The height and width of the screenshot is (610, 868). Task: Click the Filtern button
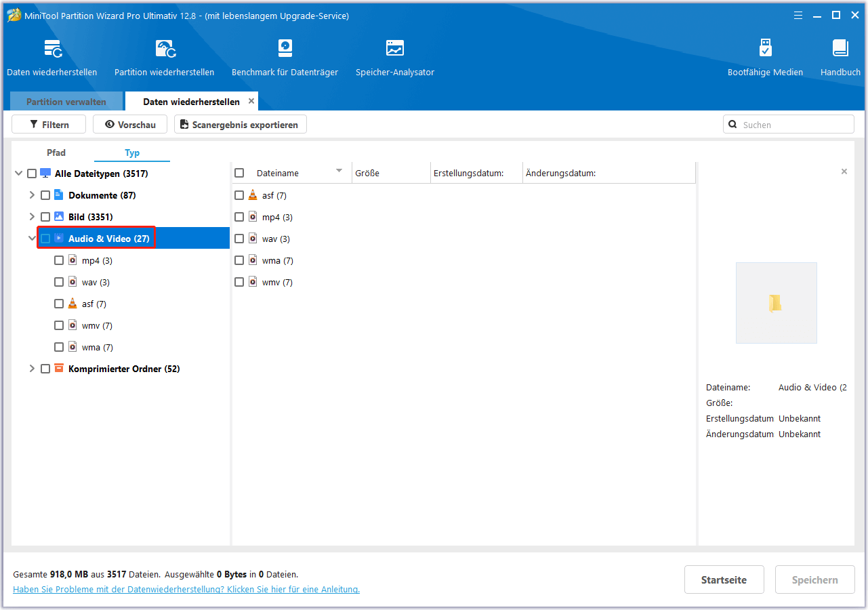(x=49, y=125)
